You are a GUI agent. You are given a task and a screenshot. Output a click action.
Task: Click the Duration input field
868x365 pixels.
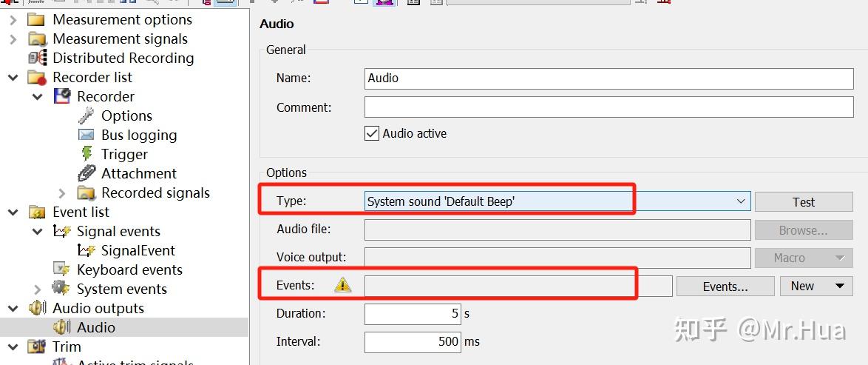[x=413, y=313]
